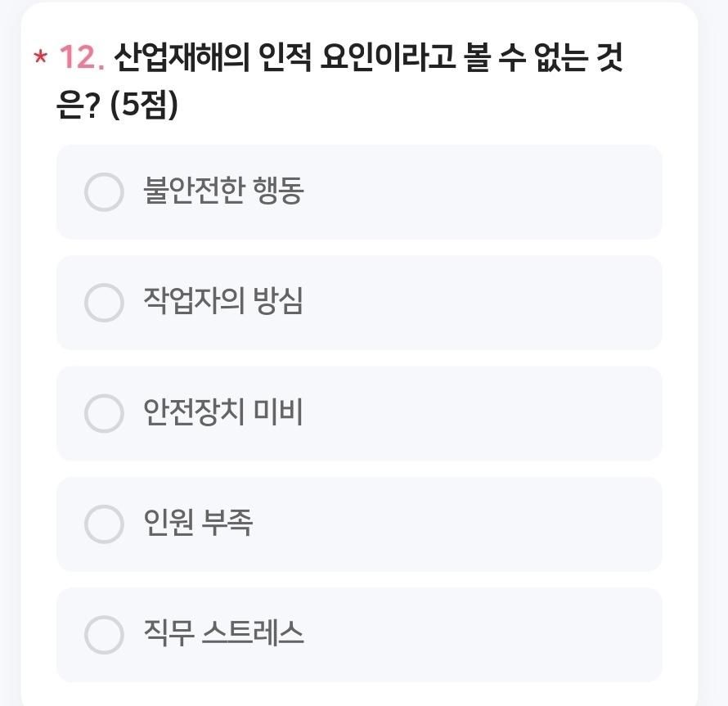Choose the 안전장치 미비 radio circle
The width and height of the screenshot is (728, 706).
tap(104, 413)
